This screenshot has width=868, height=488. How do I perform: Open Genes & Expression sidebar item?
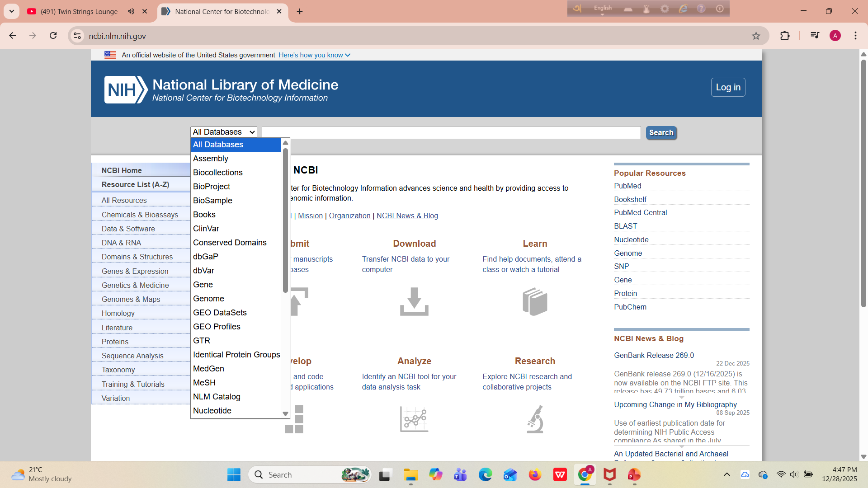pos(135,271)
